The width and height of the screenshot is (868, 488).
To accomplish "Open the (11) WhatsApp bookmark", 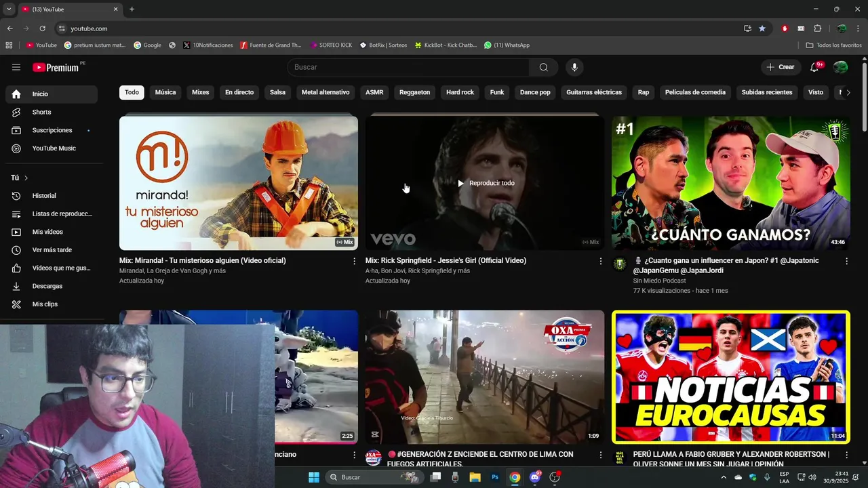I will click(507, 45).
